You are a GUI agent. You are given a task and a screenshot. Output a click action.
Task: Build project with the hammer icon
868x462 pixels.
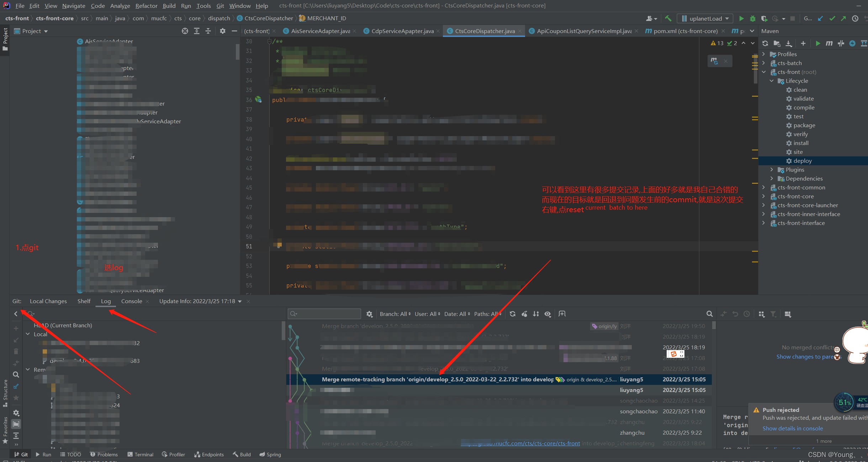coord(668,18)
